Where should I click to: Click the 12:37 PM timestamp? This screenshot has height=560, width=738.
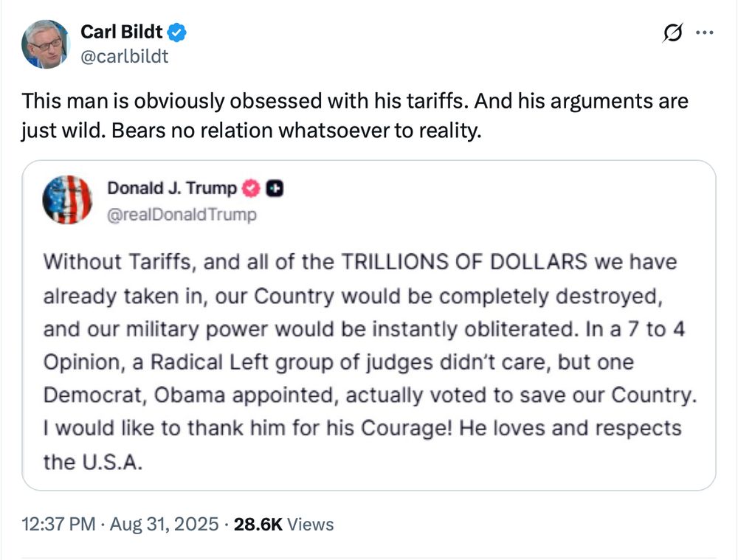(x=58, y=525)
